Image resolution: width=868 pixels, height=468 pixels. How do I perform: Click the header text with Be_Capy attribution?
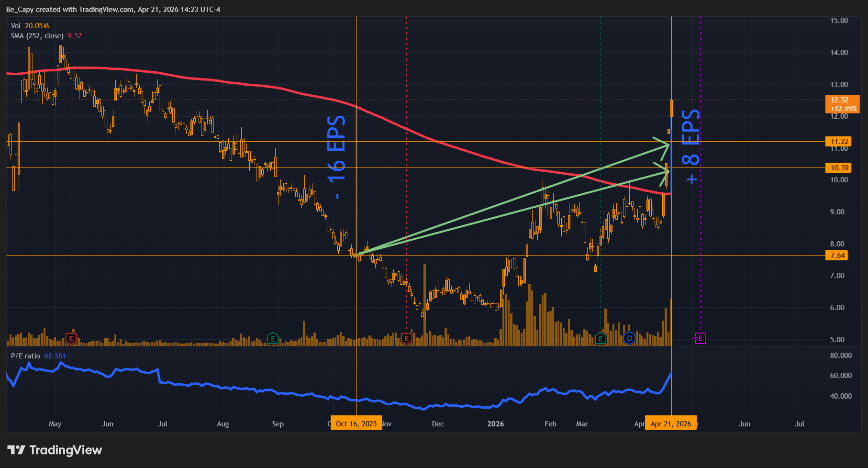click(x=113, y=10)
